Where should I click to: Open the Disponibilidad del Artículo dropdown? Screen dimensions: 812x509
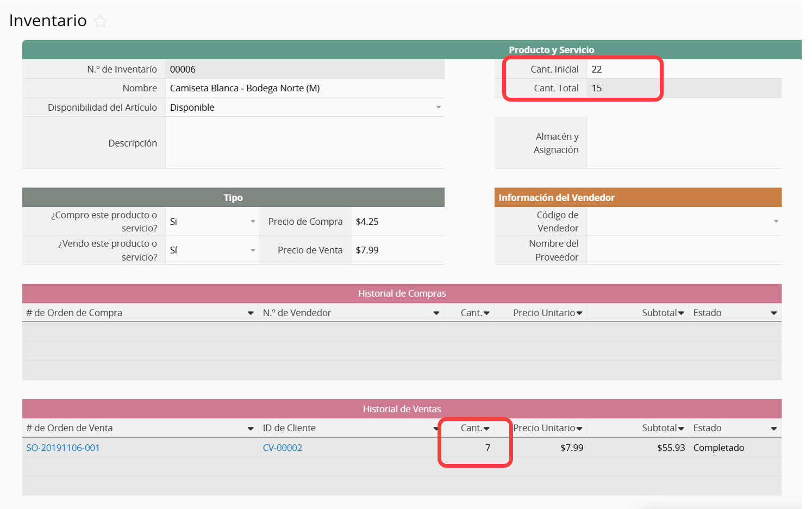tap(438, 108)
